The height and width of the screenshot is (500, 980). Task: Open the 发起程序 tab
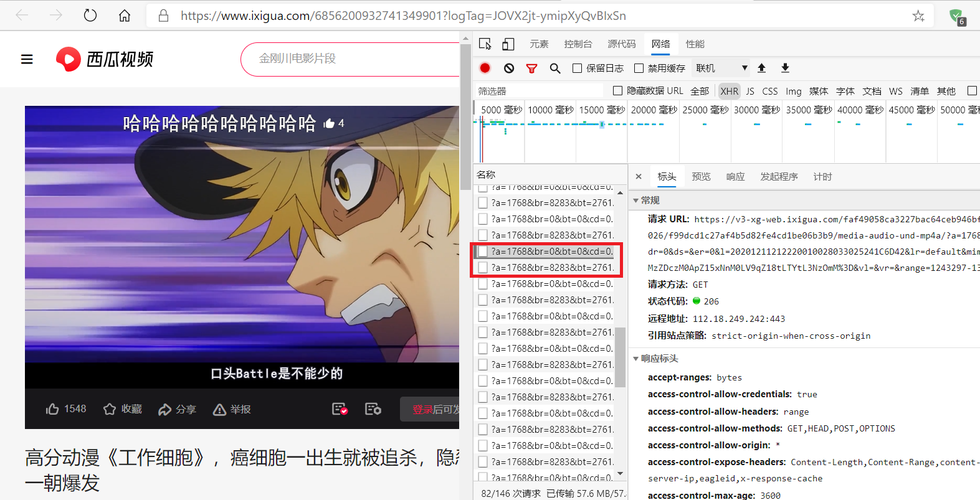pos(779,177)
